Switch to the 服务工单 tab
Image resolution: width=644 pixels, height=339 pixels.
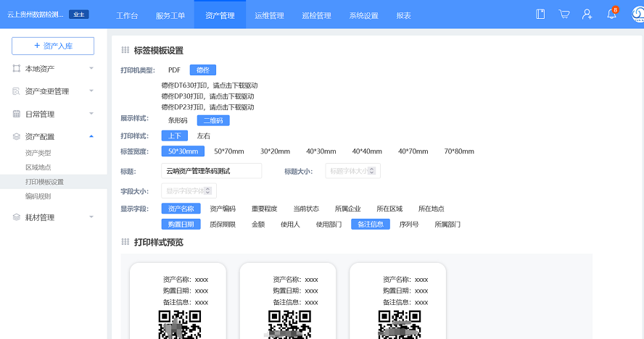coord(170,15)
